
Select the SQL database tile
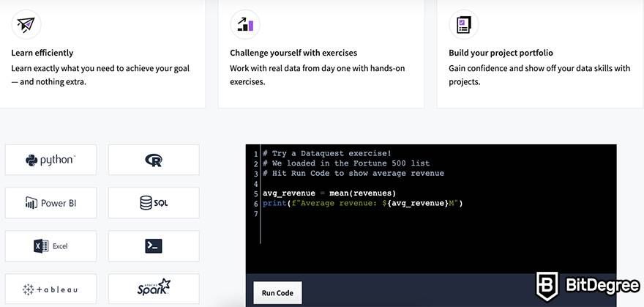tap(154, 203)
